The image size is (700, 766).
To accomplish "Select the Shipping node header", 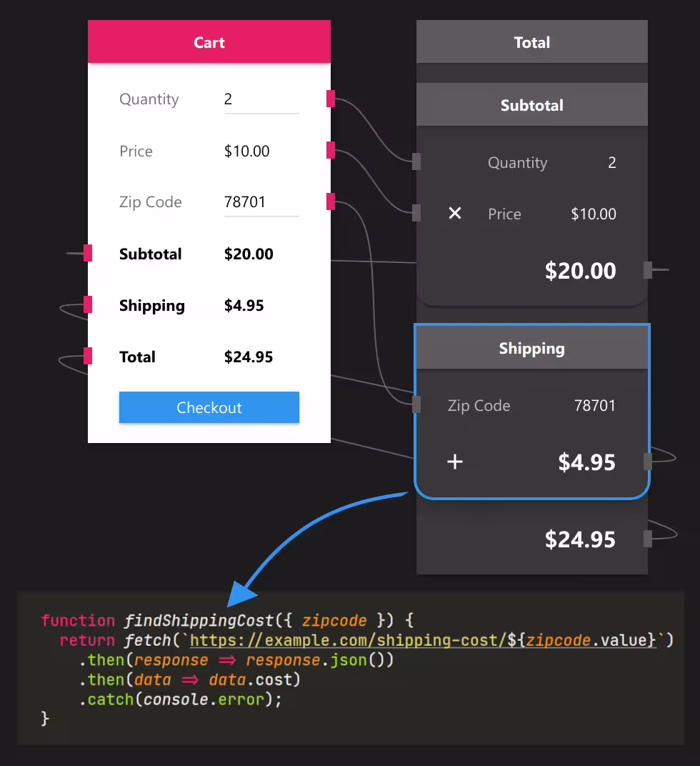I will (532, 348).
